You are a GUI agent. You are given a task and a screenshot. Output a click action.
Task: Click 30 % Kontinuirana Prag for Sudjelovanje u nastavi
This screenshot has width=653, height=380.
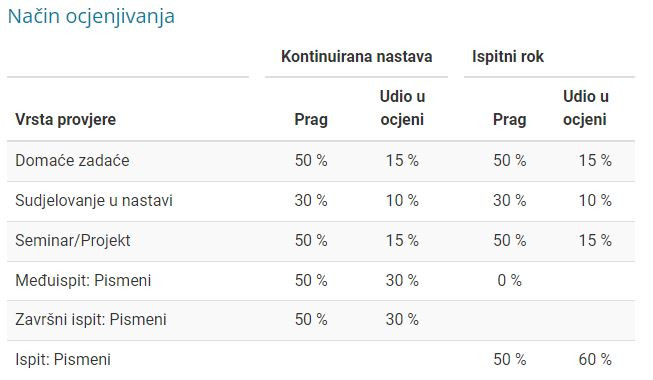(x=311, y=200)
